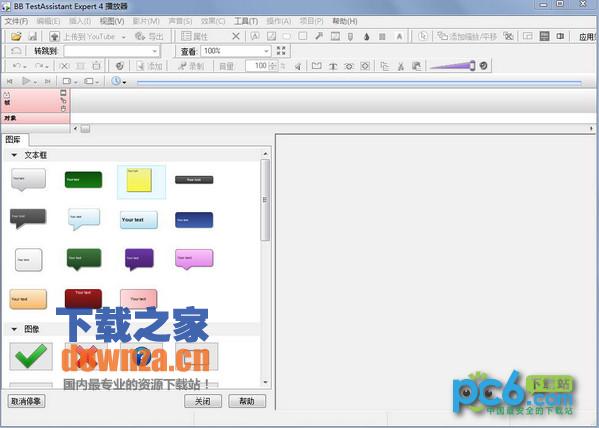Click the gallery scrollbar up arrow

tap(266, 154)
